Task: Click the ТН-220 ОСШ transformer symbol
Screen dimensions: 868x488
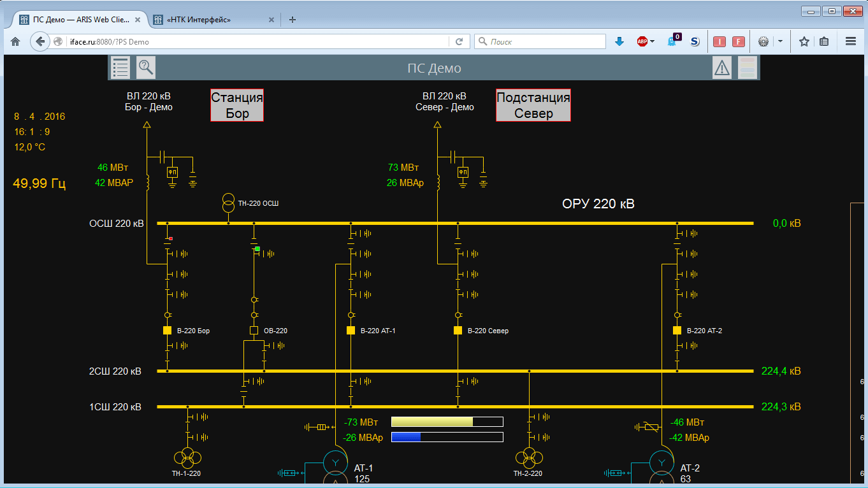Action: [228, 203]
